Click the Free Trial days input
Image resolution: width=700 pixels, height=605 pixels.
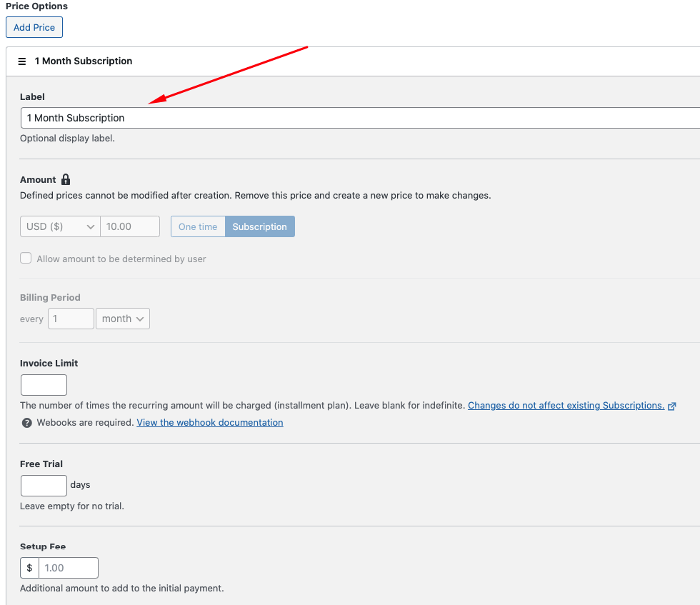click(44, 486)
